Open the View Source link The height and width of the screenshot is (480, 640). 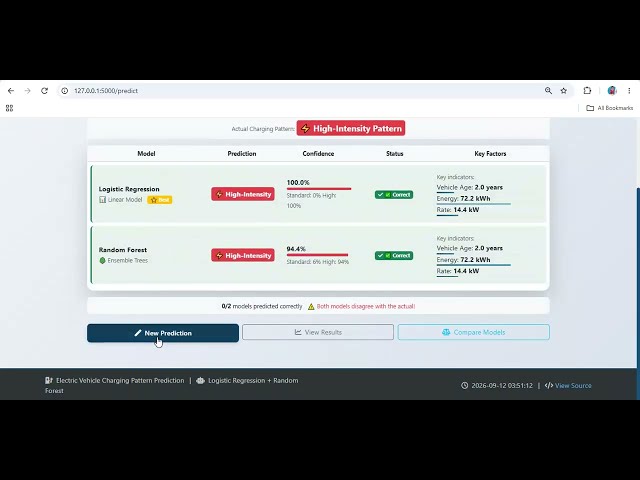[573, 385]
